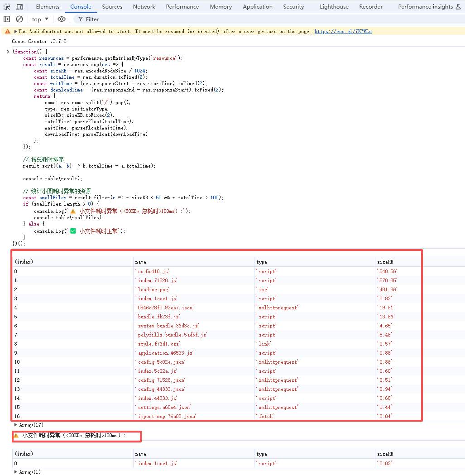465x476 pixels.
Task: Type in the console Filter field
Action: 181,19
